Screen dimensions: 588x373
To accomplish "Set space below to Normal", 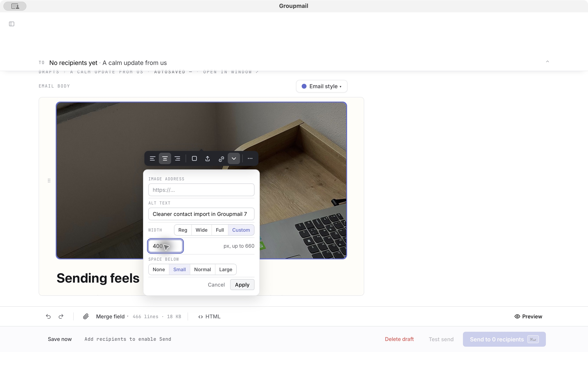I will pyautogui.click(x=203, y=269).
